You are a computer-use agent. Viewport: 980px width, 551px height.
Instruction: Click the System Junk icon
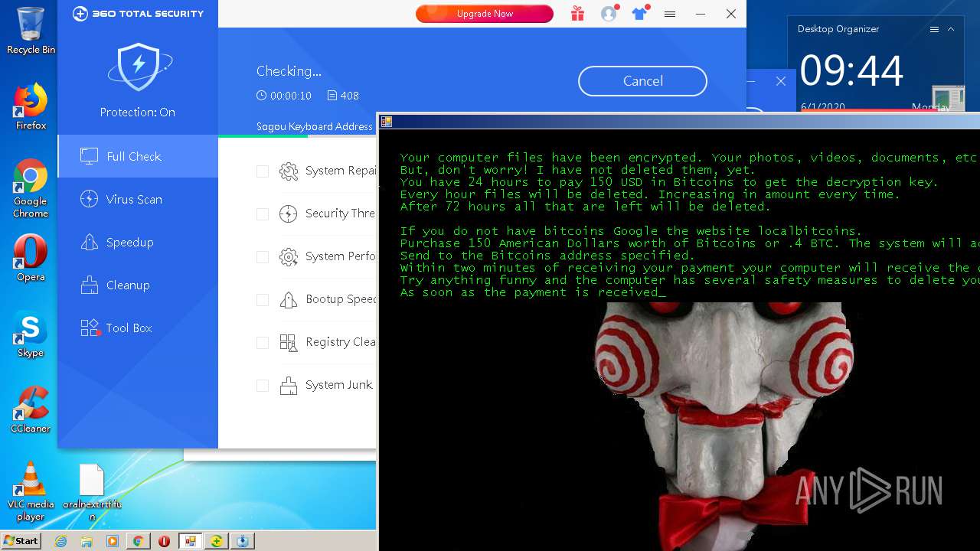[289, 386]
